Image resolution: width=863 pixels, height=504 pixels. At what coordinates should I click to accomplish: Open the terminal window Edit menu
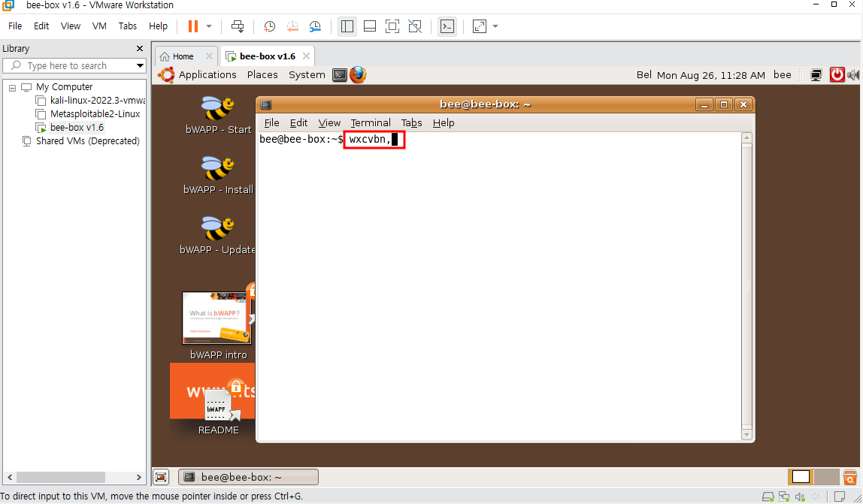pyautogui.click(x=299, y=122)
